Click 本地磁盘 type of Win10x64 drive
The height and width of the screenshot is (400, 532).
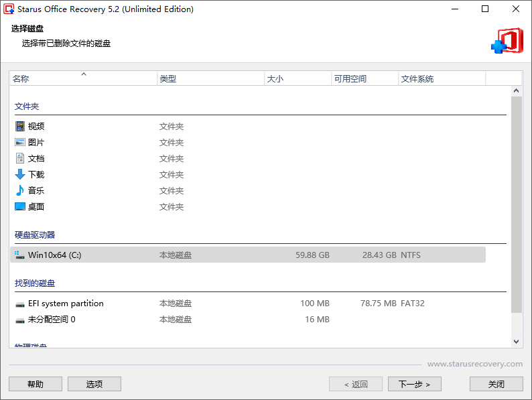click(x=176, y=255)
